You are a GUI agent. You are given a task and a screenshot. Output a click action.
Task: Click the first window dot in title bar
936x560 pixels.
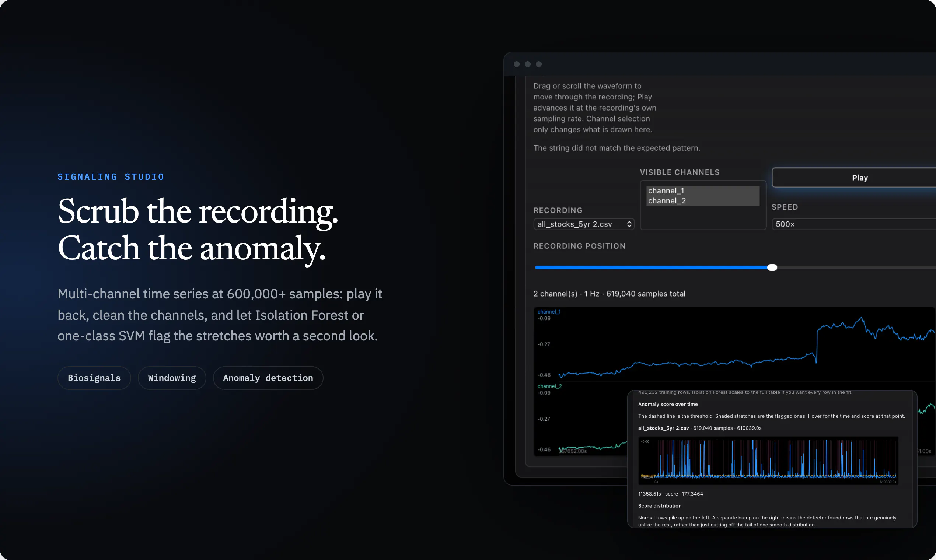click(517, 64)
